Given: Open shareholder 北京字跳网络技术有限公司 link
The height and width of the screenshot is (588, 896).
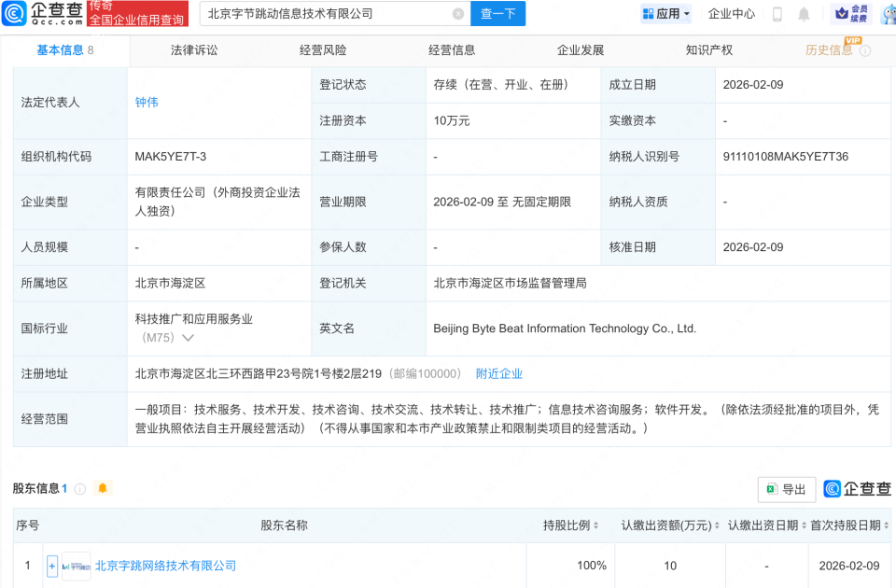Looking at the screenshot, I should (166, 566).
